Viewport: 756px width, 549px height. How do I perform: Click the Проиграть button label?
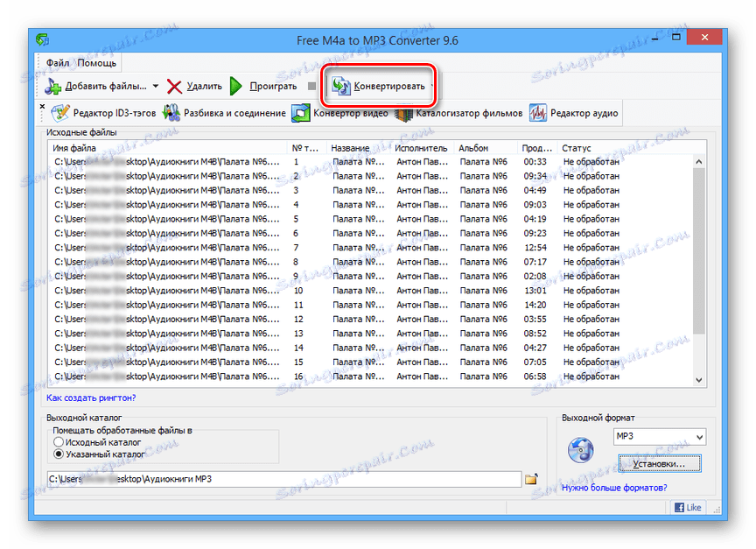pos(273,87)
